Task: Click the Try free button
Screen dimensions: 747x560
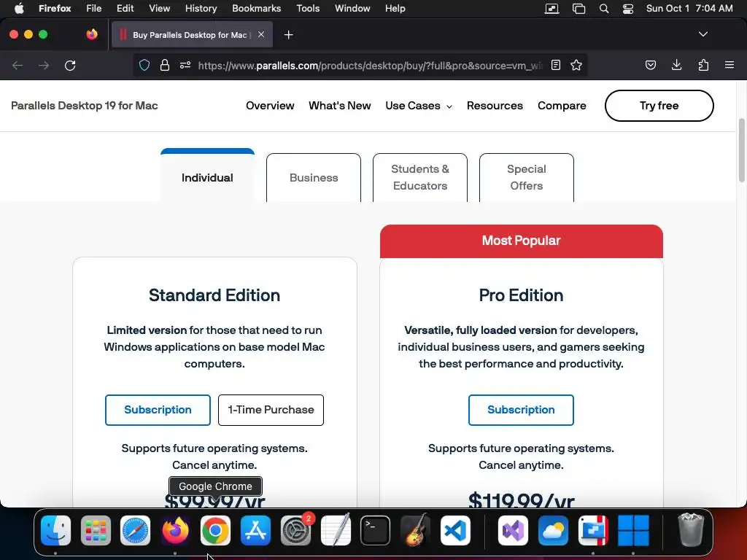Action: point(659,106)
